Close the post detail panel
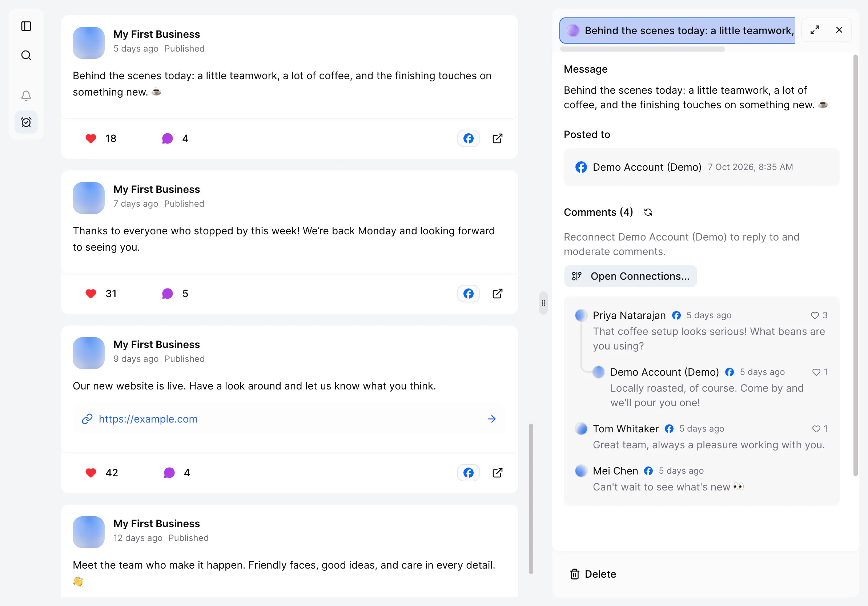Screen dimensions: 868x606 (839, 30)
